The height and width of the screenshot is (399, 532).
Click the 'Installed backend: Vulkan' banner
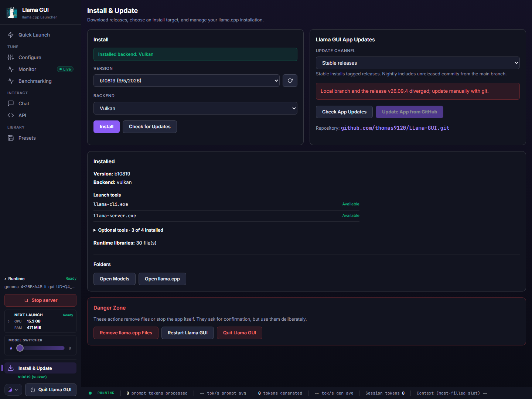point(195,54)
